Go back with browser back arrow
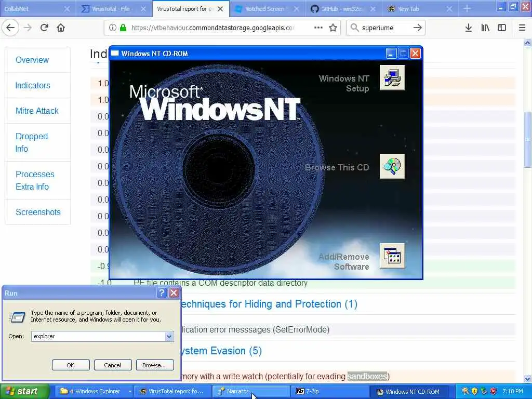This screenshot has height=399, width=532. pyautogui.click(x=10, y=28)
